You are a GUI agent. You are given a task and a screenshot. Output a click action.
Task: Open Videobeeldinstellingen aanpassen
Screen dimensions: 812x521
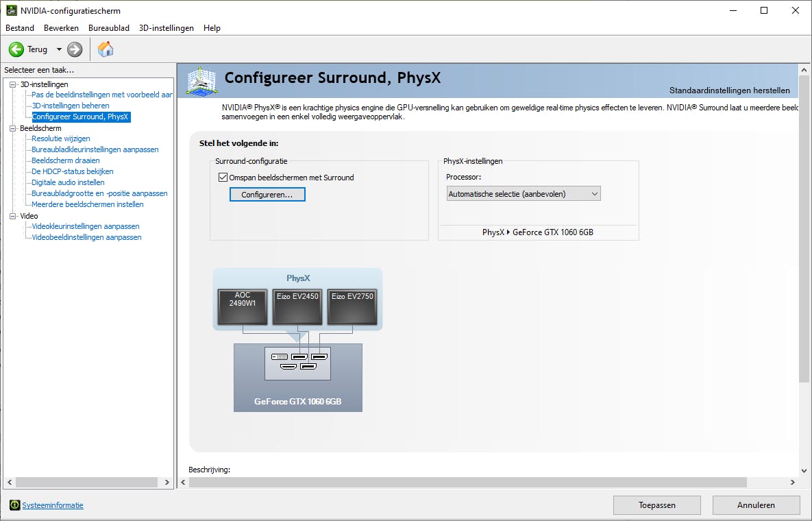point(86,237)
